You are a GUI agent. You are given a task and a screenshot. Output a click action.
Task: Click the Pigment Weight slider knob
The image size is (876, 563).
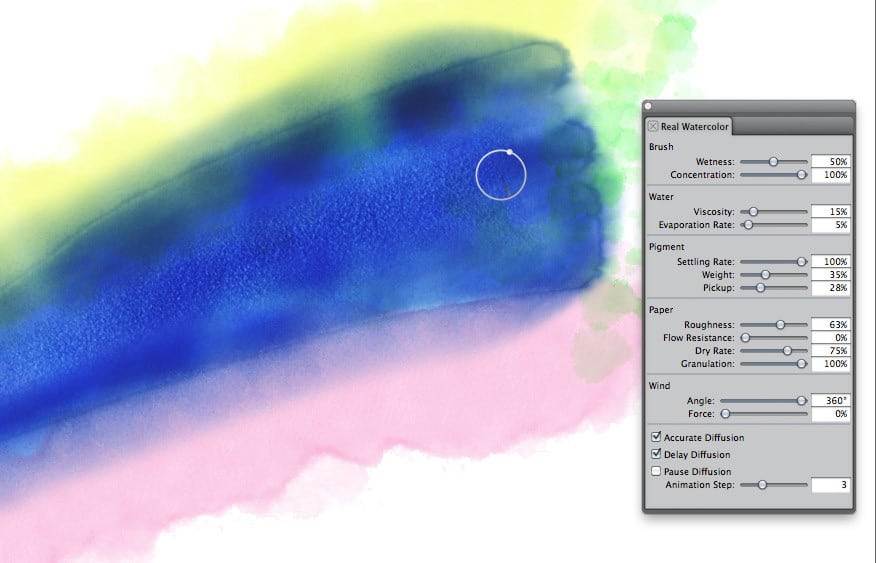765,275
